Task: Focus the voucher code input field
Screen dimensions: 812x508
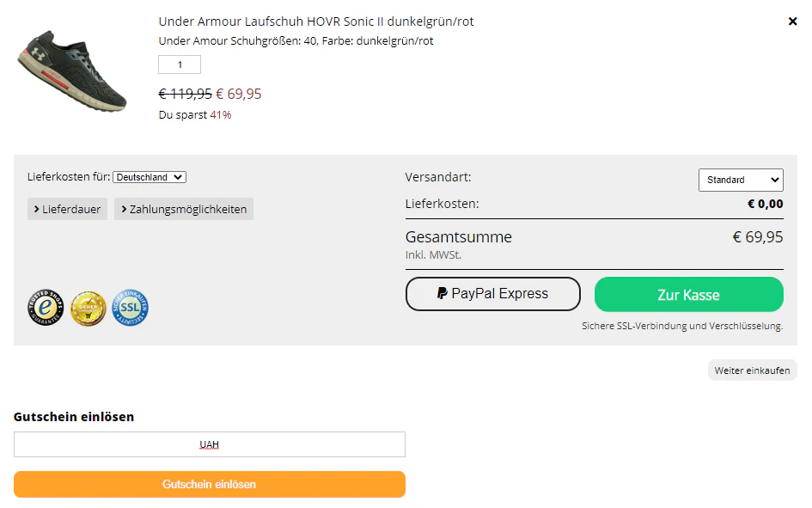Action: tap(209, 444)
